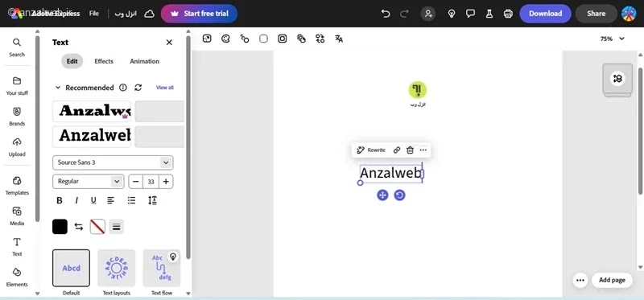The width and height of the screenshot is (644, 300).
Task: Click the Download button
Action: [546, 14]
